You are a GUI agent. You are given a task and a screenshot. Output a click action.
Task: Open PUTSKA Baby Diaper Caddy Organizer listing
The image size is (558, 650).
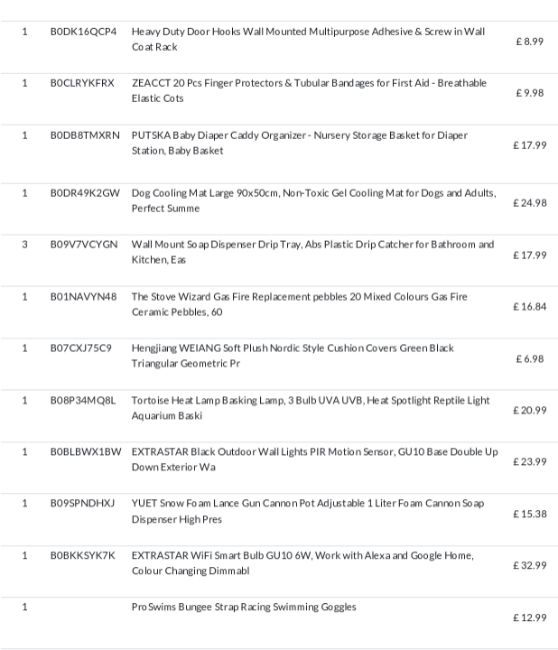pyautogui.click(x=299, y=143)
